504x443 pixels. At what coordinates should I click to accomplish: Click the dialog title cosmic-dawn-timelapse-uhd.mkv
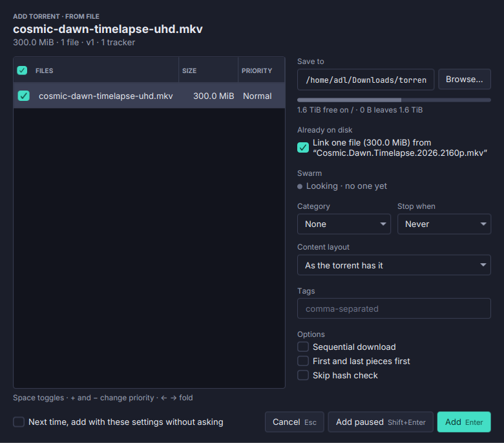point(108,29)
